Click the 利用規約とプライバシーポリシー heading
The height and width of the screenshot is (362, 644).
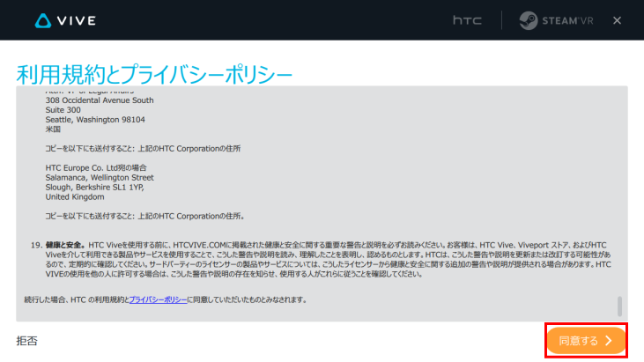click(154, 74)
